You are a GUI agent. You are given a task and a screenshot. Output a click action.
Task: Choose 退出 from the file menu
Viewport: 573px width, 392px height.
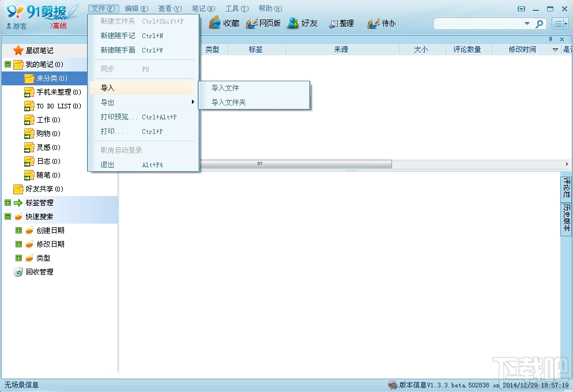(x=144, y=165)
